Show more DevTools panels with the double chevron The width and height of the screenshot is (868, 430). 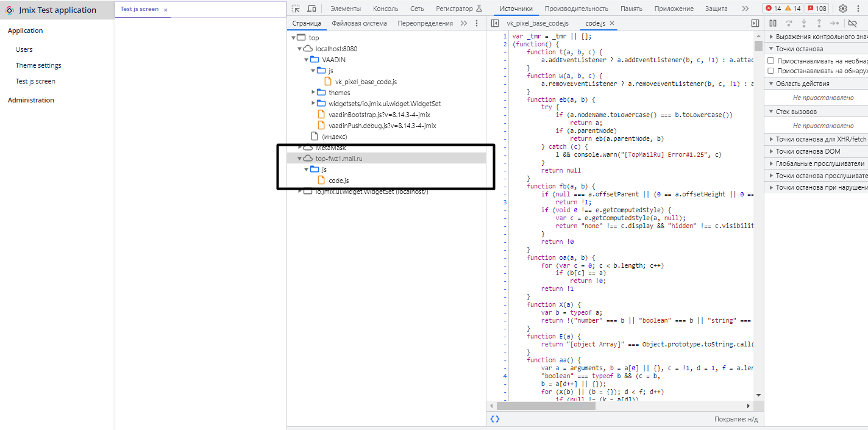[x=745, y=9]
